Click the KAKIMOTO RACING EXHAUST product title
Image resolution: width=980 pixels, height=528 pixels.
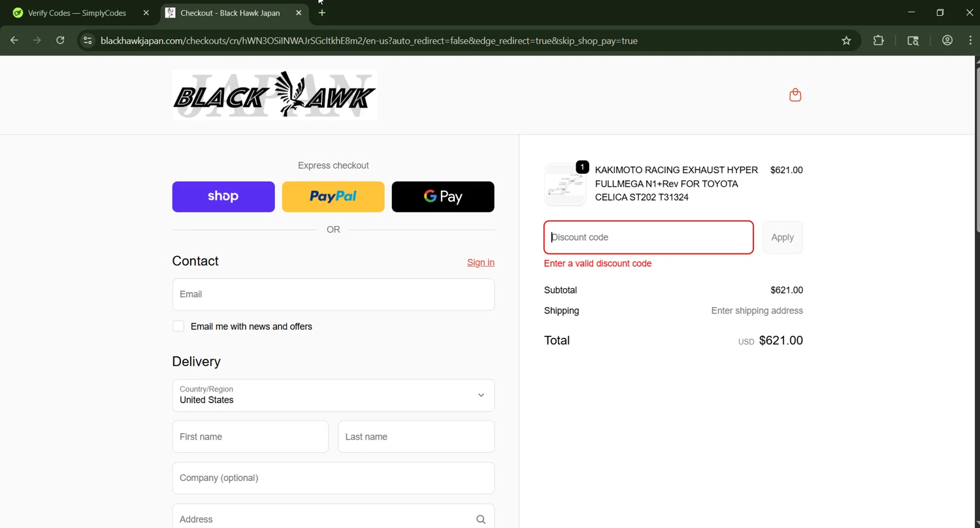pos(677,184)
